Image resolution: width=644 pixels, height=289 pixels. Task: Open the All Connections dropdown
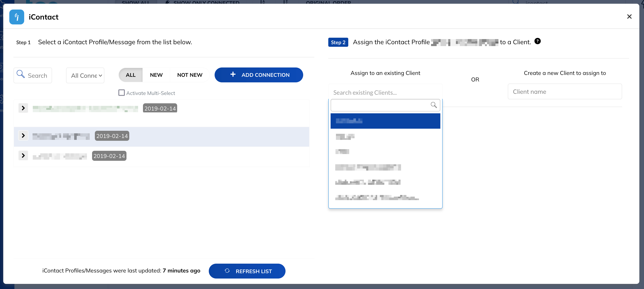pyautogui.click(x=85, y=75)
